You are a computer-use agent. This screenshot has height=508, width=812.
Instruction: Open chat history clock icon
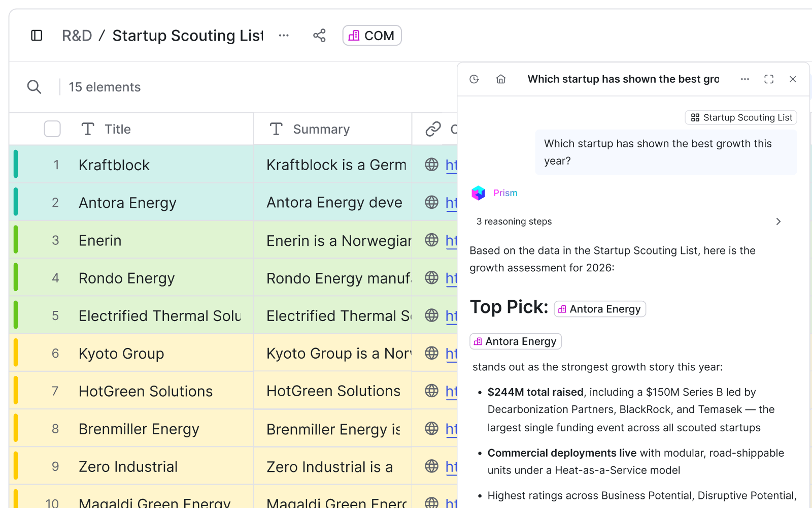(x=475, y=79)
